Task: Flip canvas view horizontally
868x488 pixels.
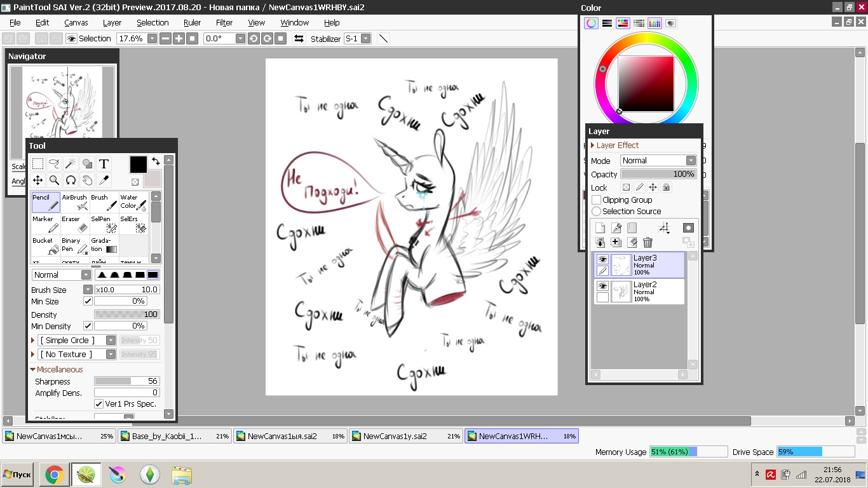Action: tap(299, 39)
